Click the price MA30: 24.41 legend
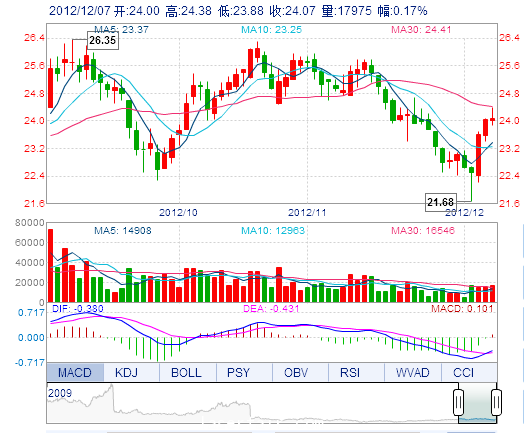The width and height of the screenshot is (524, 433). click(x=421, y=30)
